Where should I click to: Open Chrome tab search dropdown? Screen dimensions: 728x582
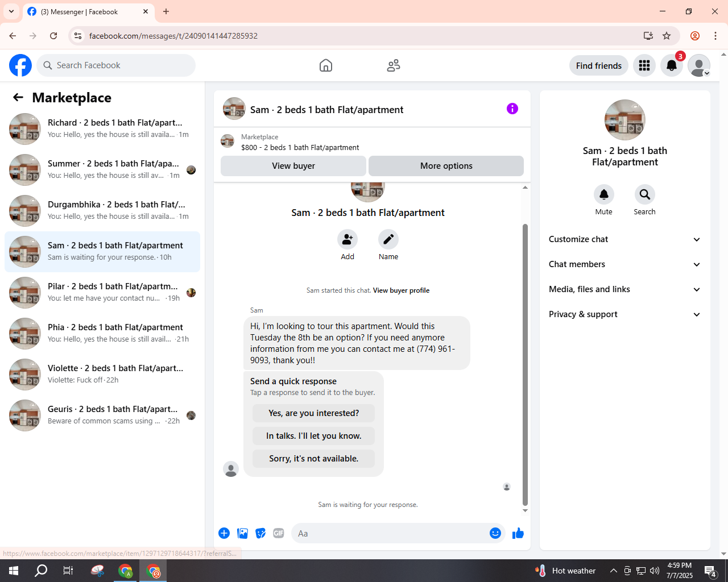11,11
